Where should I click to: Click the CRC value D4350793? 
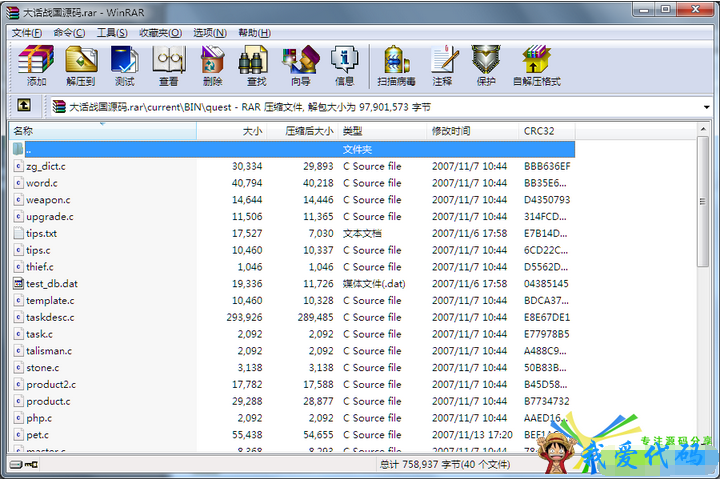pyautogui.click(x=547, y=199)
